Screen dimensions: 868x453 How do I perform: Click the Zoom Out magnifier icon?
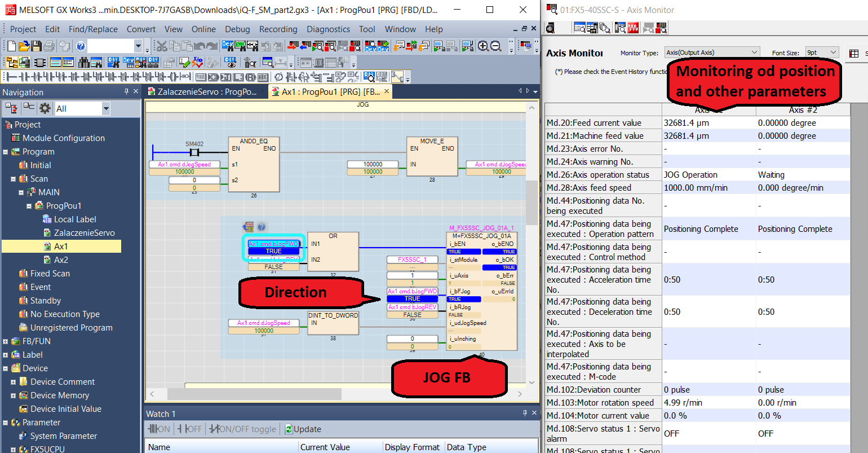pyautogui.click(x=495, y=46)
